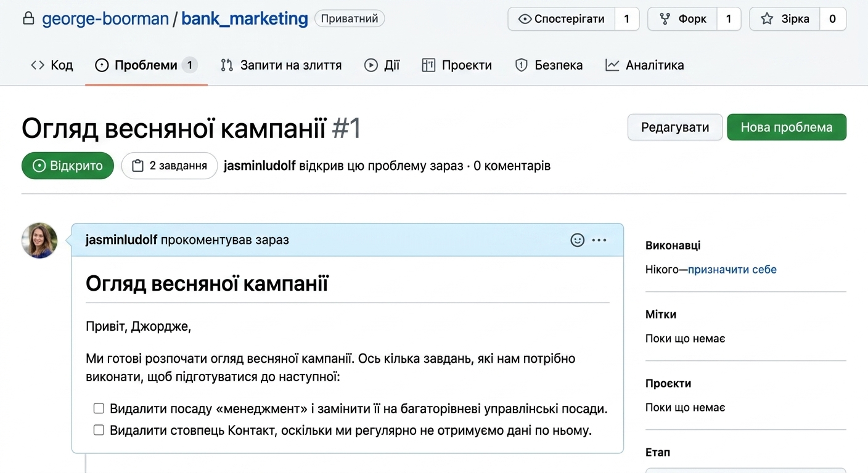Image resolution: width=868 pixels, height=473 pixels.
Task: Click 'Поки що немає' under sidebar Проєкти
Action: tap(686, 407)
